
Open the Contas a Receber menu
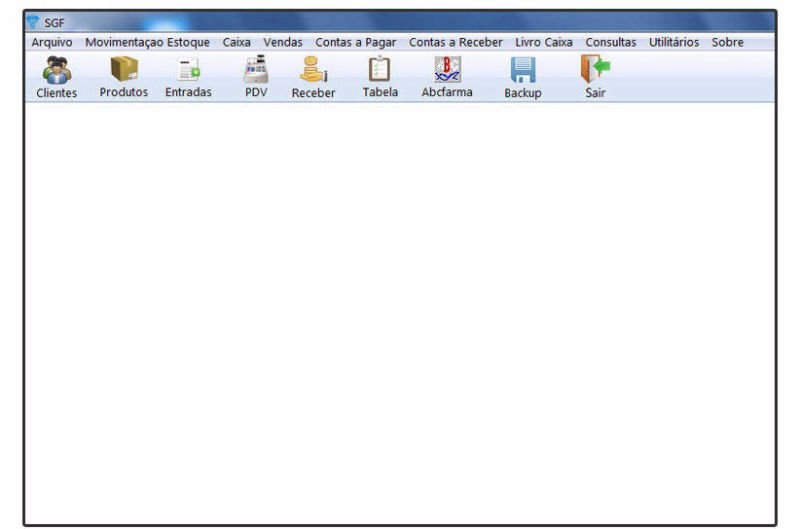click(x=455, y=43)
